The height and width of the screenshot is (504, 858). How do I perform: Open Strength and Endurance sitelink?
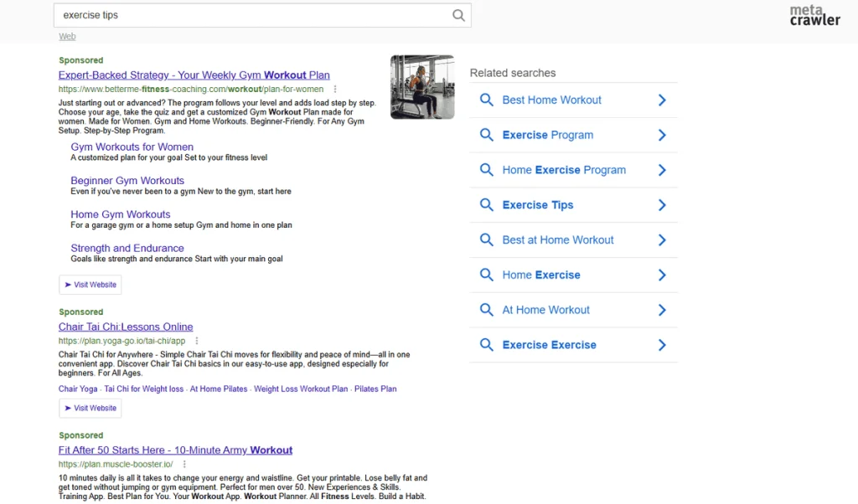tap(127, 248)
